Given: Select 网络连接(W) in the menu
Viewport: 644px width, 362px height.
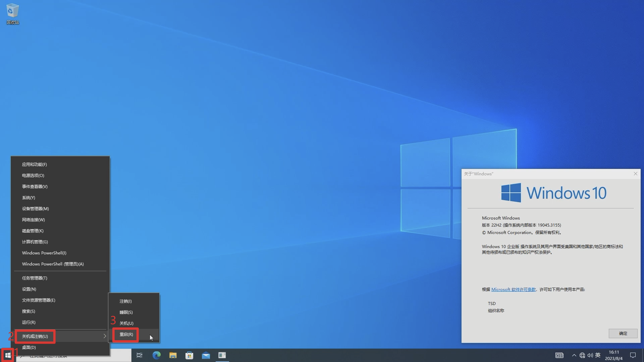Looking at the screenshot, I should pos(60,220).
